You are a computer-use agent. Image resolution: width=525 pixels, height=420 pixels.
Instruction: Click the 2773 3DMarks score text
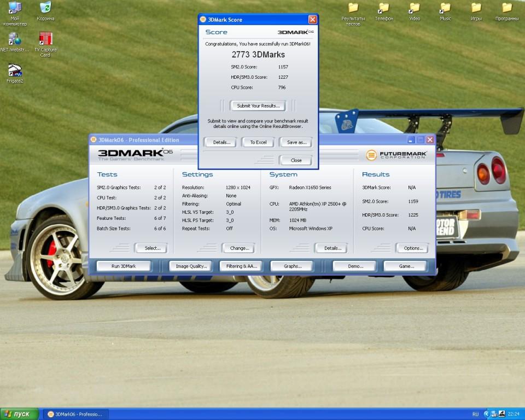(258, 55)
